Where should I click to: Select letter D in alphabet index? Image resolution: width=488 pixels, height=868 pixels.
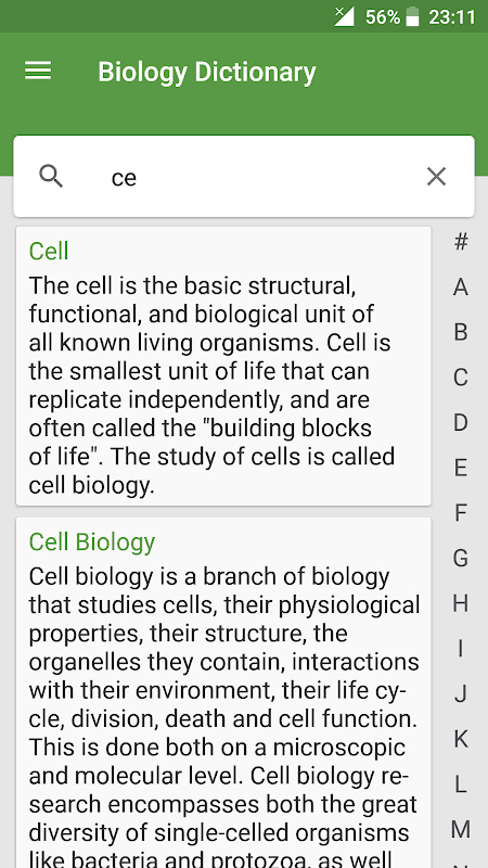tap(460, 422)
